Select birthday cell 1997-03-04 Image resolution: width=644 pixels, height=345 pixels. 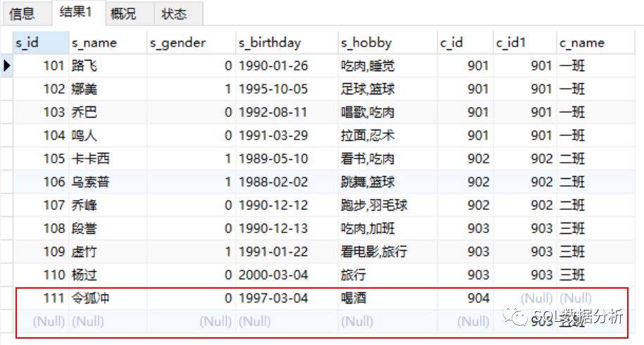coord(286,298)
